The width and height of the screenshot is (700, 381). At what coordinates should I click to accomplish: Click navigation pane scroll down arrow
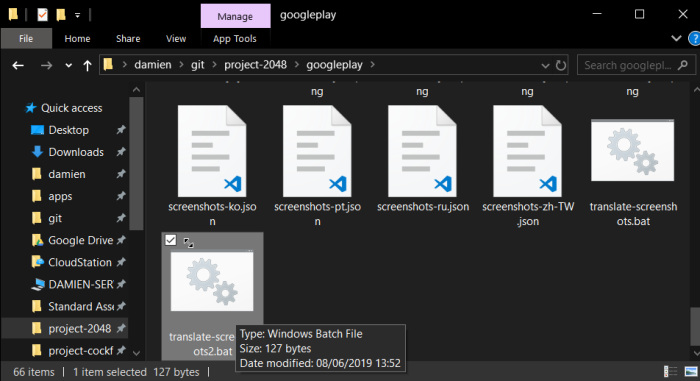[136, 353]
